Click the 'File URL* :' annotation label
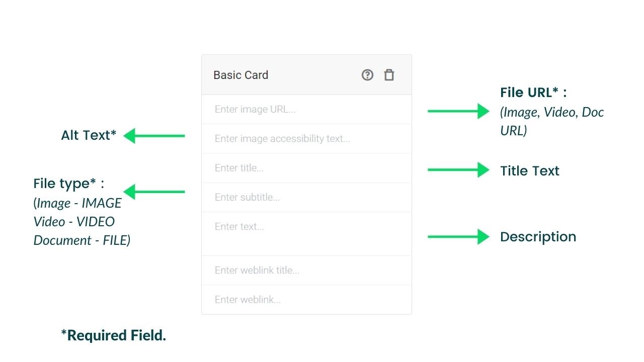Image resolution: width=644 pixels, height=362 pixels. coord(533,93)
